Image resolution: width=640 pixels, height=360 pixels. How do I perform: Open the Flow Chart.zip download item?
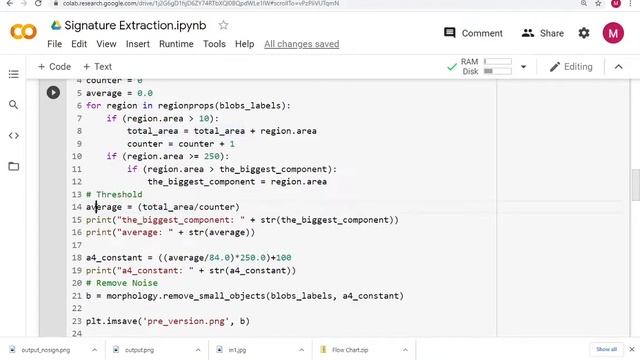[350, 350]
